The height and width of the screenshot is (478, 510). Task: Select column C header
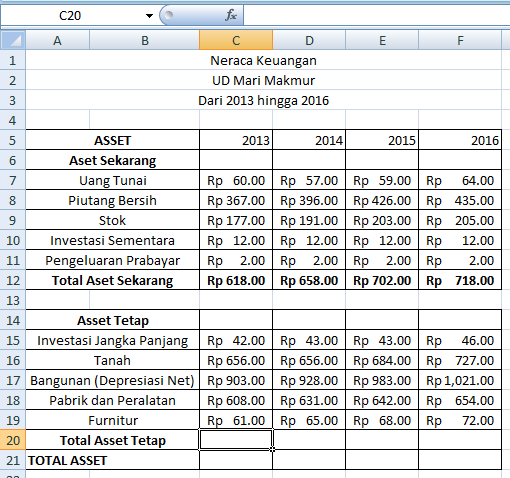236,40
